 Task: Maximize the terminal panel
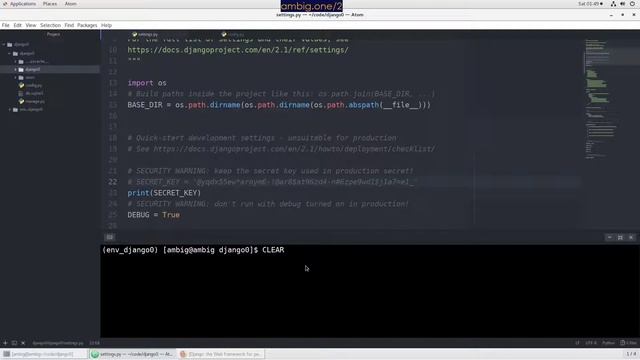(x=620, y=237)
